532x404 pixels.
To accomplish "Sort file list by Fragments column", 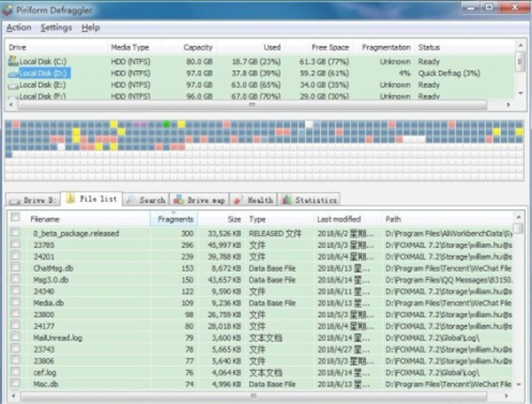I will (175, 218).
